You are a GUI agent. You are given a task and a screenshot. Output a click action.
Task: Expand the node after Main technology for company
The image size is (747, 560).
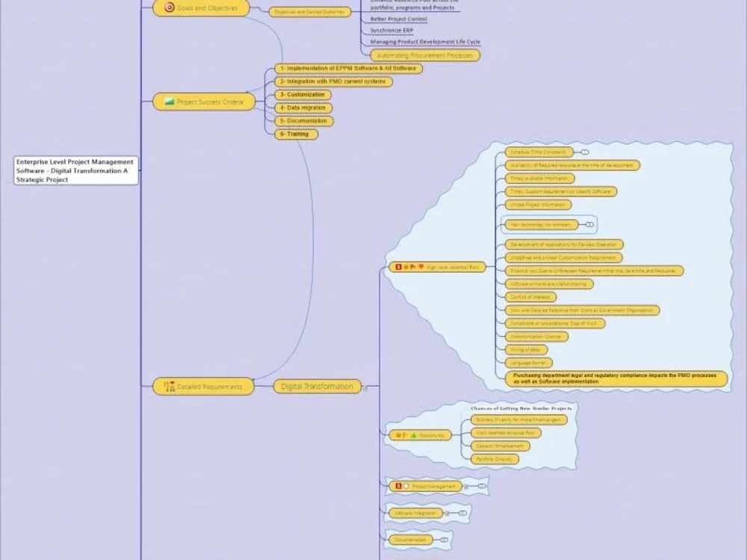click(589, 223)
